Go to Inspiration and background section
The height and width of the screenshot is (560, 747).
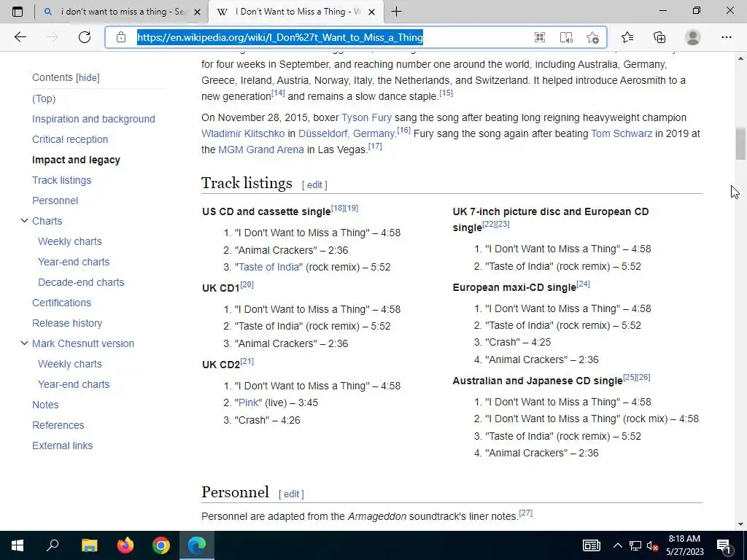(x=93, y=119)
